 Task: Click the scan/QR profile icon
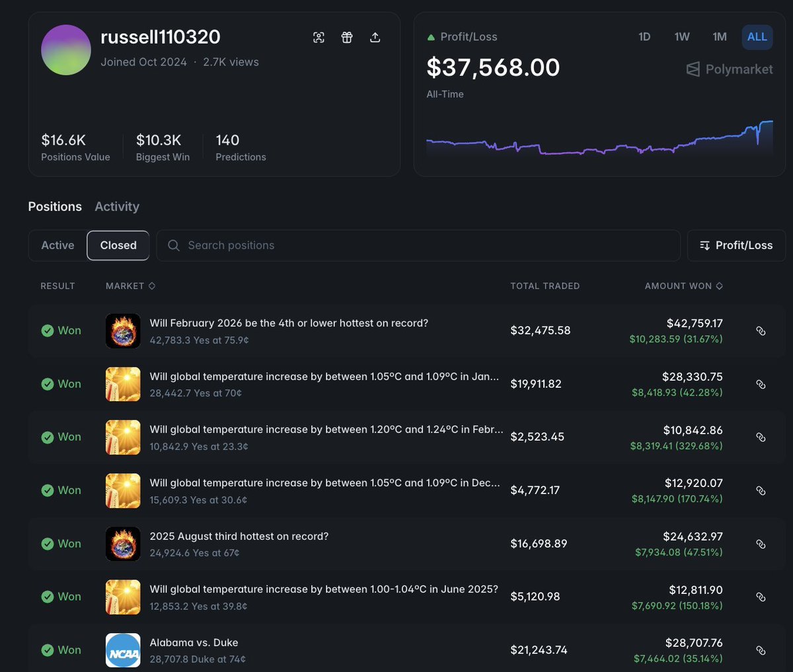pyautogui.click(x=319, y=38)
